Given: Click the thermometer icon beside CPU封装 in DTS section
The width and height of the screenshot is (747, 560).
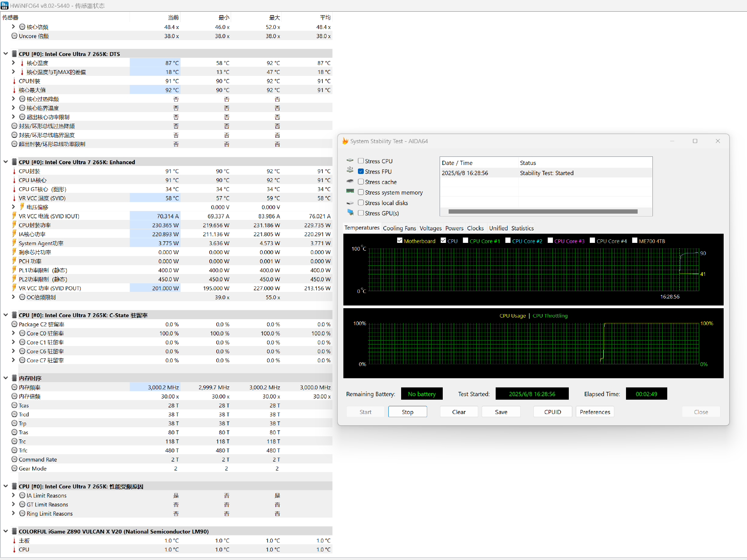Looking at the screenshot, I should click(14, 81).
